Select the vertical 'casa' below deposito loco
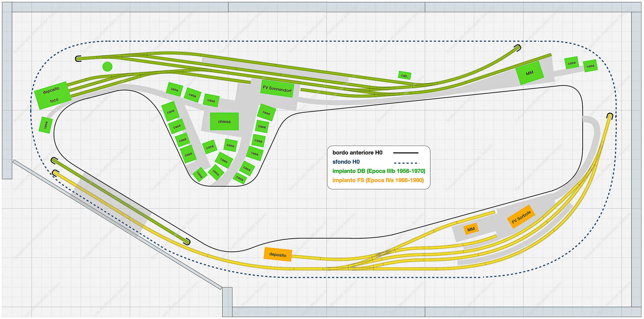Screen dimensions: 644x319 pyautogui.click(x=46, y=125)
